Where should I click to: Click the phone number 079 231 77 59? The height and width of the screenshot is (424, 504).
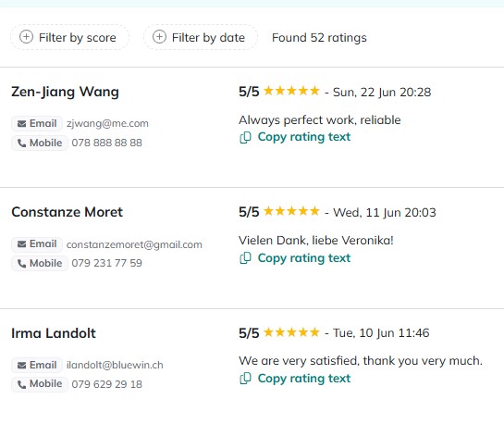(106, 263)
